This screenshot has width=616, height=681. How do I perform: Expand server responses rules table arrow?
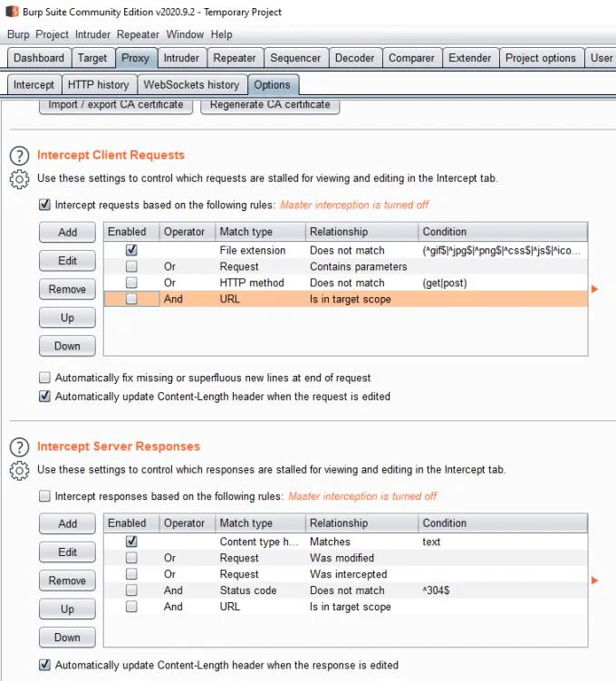pos(595,580)
